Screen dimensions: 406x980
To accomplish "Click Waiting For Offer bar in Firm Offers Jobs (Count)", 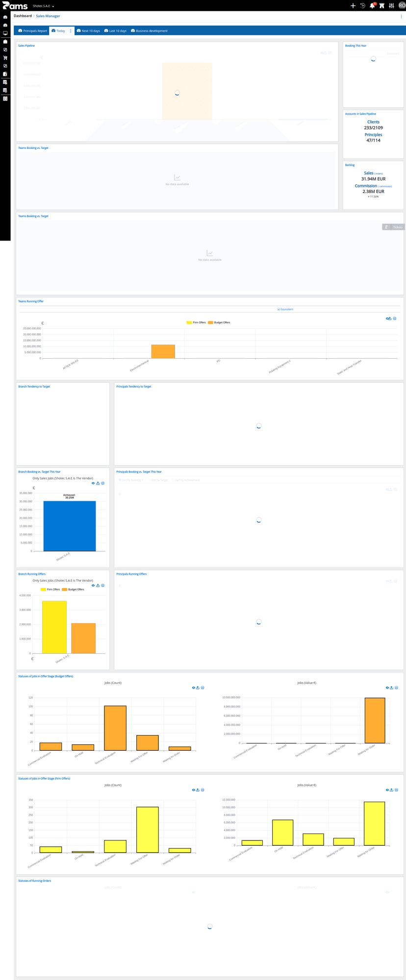I will (148, 830).
